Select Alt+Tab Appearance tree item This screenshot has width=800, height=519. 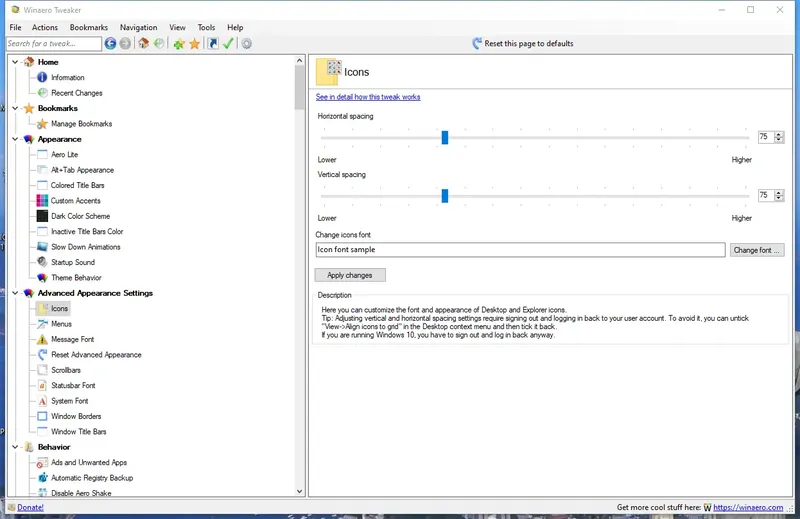(82, 170)
